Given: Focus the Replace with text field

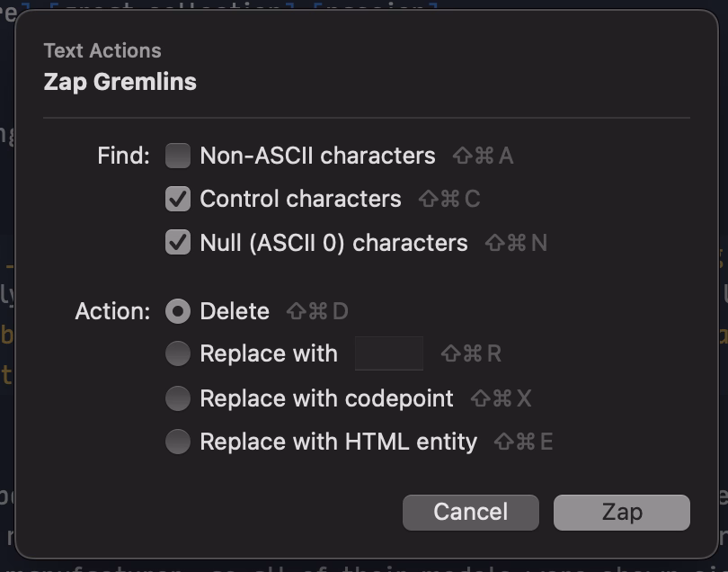Looking at the screenshot, I should (388, 354).
